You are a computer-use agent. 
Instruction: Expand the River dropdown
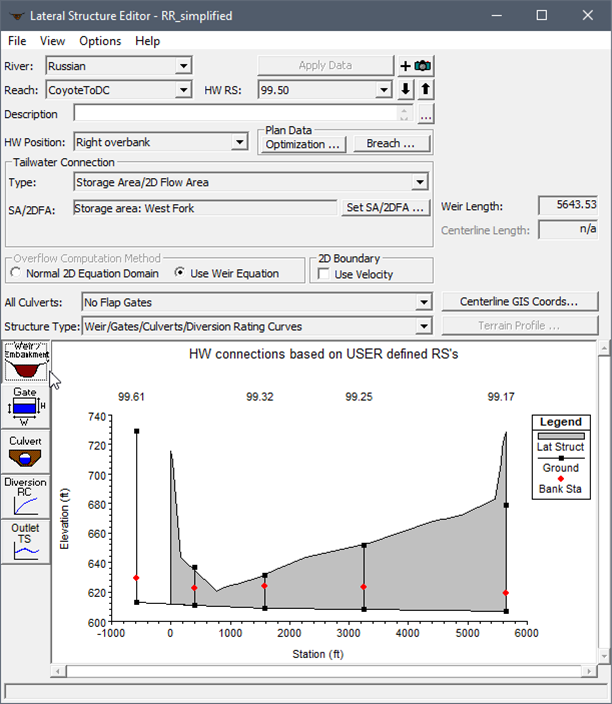(183, 66)
